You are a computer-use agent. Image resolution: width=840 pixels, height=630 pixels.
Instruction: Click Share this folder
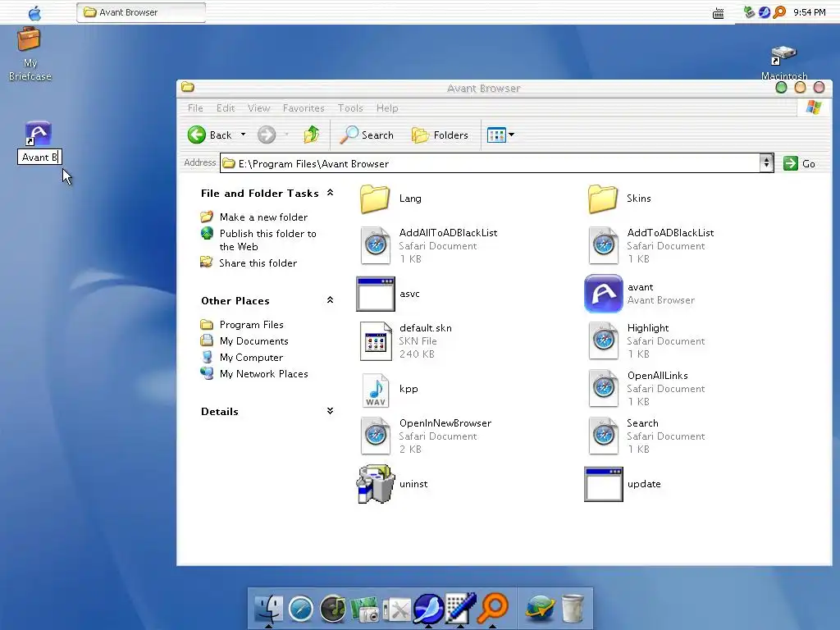tap(258, 263)
